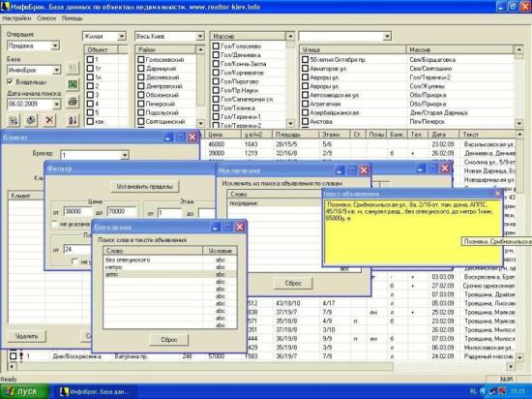
Task: Check object type 3 checkbox
Action: pos(90,95)
